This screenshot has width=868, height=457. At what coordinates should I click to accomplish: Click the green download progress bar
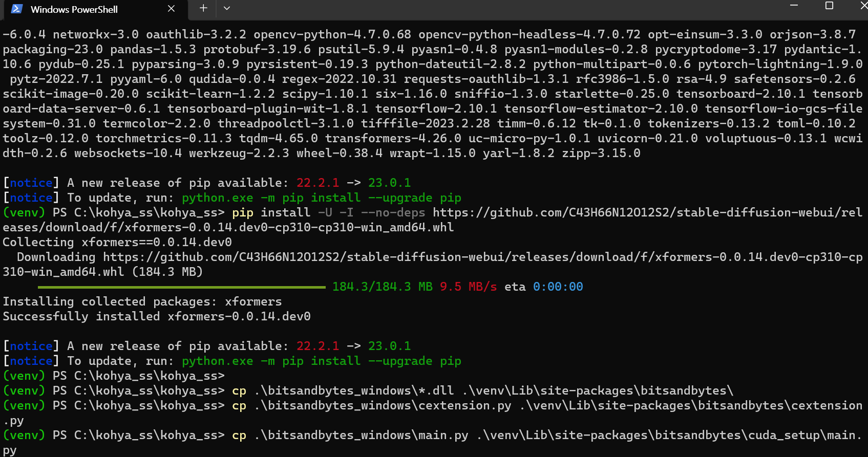tap(181, 287)
